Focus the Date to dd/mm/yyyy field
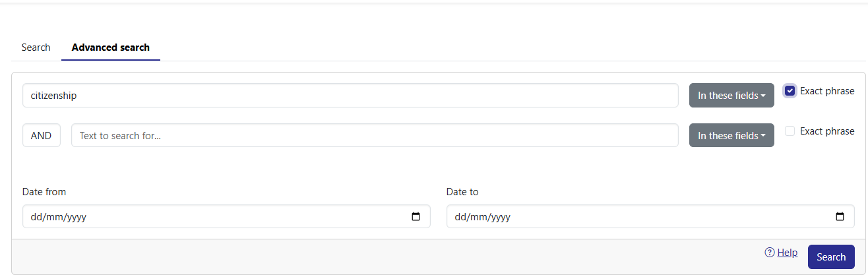Viewport: 868px width, 277px height. tap(650, 216)
